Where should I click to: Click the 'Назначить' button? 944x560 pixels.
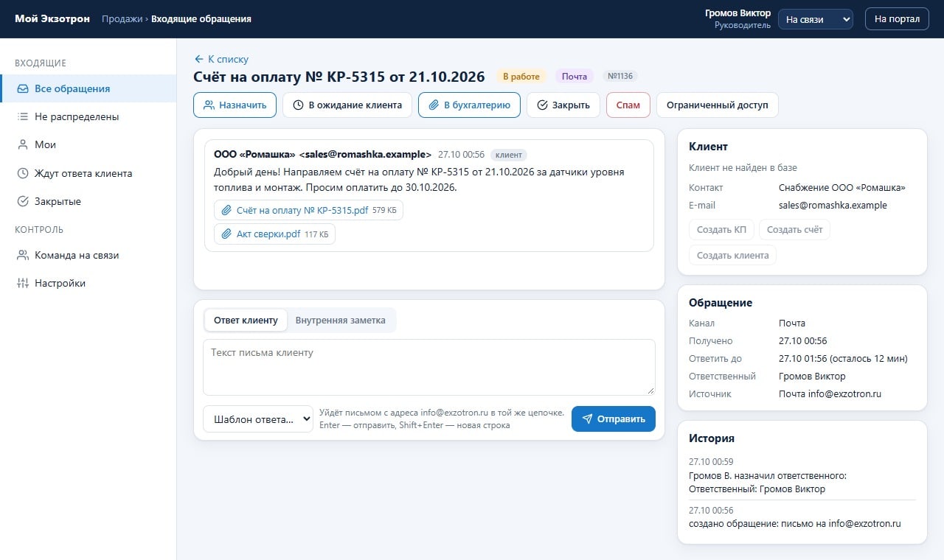tap(235, 105)
